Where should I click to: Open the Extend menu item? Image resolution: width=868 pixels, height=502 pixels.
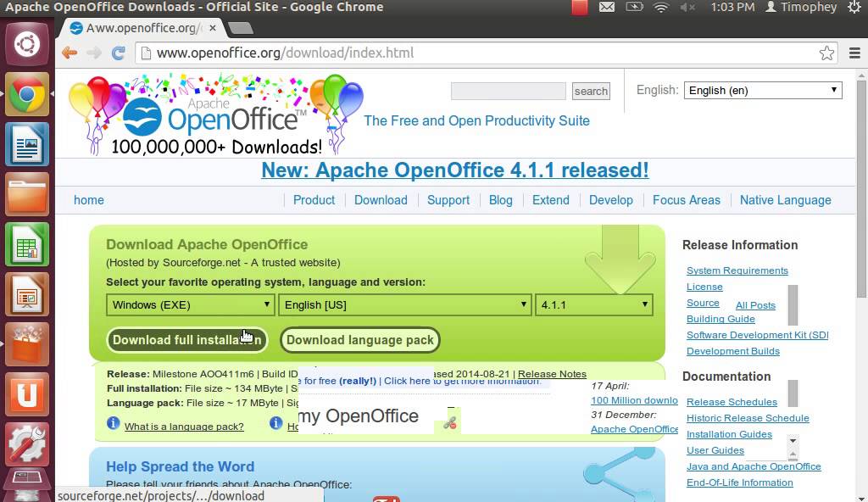tap(551, 200)
